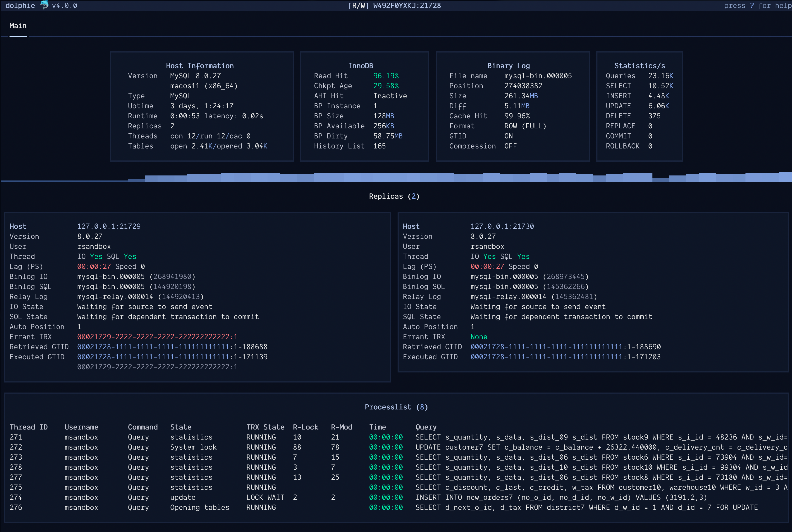The height and width of the screenshot is (532, 792).
Task: Toggle the GTID ON setting
Action: (509, 136)
